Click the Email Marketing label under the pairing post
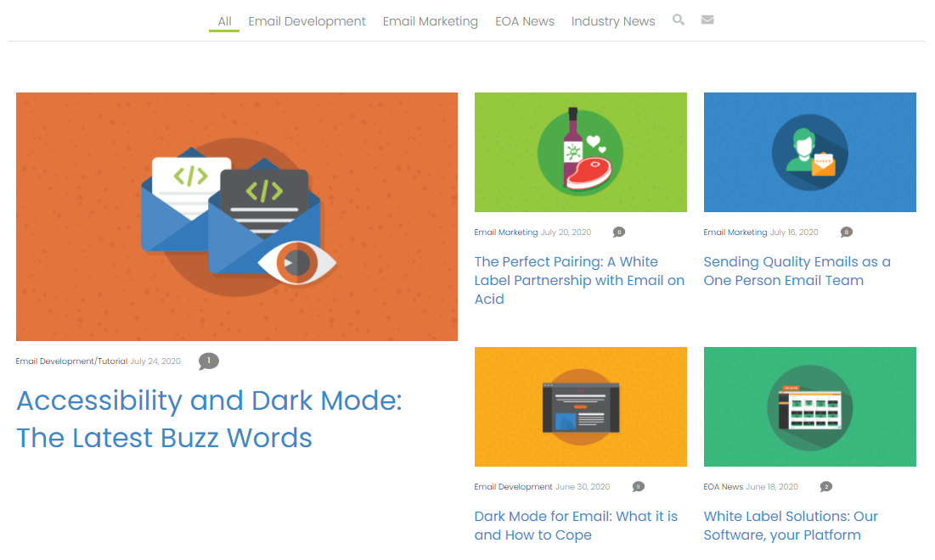The width and height of the screenshot is (935, 560). pyautogui.click(x=504, y=231)
